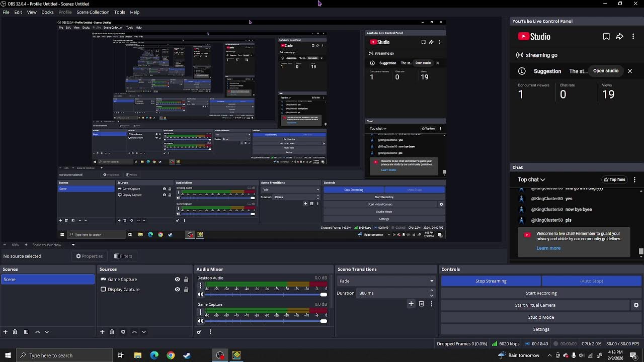Open Chrome from Windows taskbar
The width and height of the screenshot is (644, 362).
pos(171,355)
